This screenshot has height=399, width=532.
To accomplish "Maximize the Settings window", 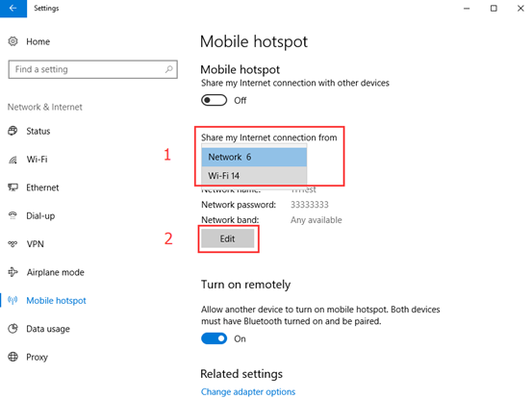I will point(494,8).
